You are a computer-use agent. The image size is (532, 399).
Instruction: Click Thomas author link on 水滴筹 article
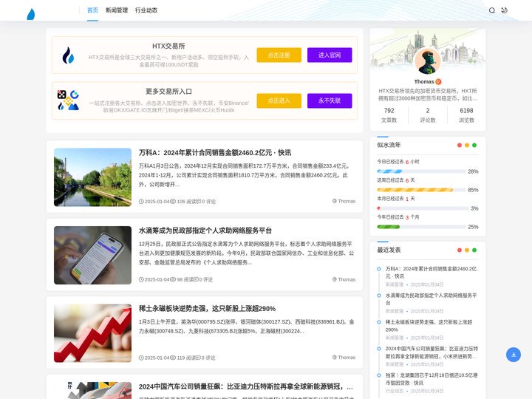pyautogui.click(x=347, y=279)
